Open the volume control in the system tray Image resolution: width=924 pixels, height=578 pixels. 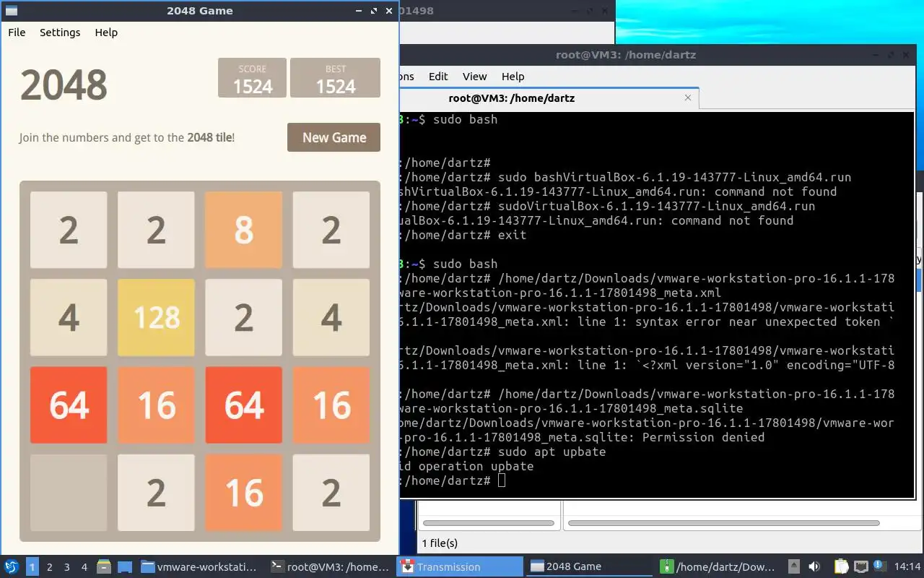click(814, 566)
